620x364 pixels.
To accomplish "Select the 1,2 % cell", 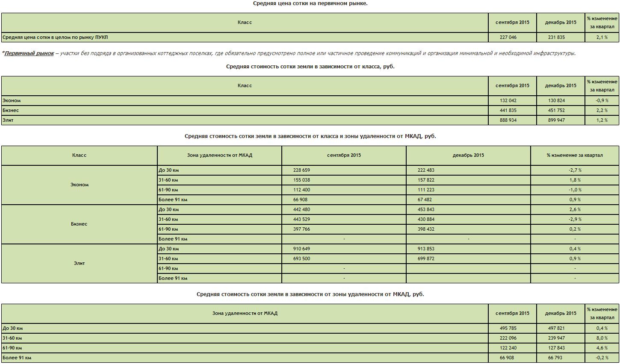I will 602,120.
